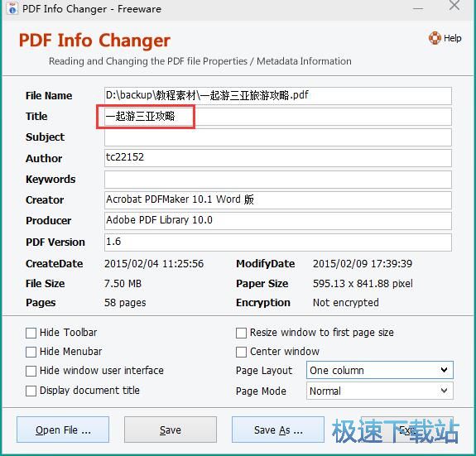Toggle the Center window checkbox
Viewport: 476px width, 456px height.
(241, 352)
